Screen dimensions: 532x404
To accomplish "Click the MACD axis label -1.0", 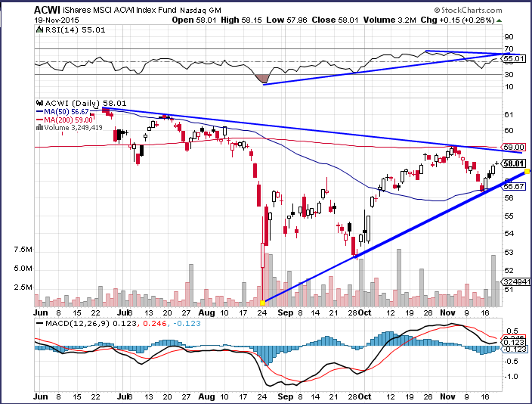I will tap(511, 377).
